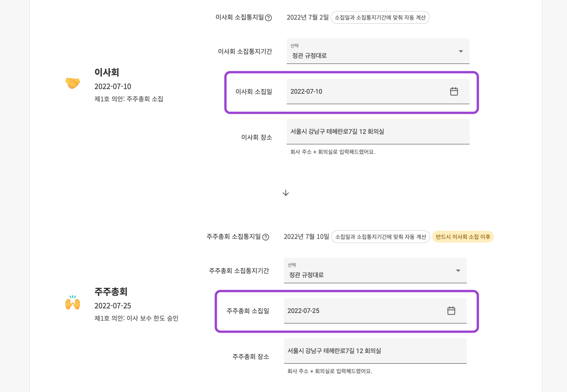Viewport: 567px width, 392px height.
Task: Click the auto-calculation badge next to 2022년 7월 2일
Action: (x=380, y=17)
